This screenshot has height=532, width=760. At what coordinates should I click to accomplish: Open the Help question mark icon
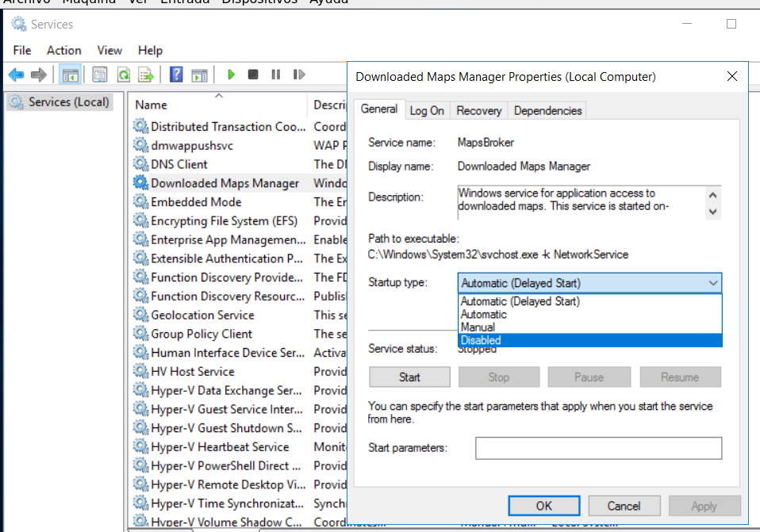pyautogui.click(x=176, y=75)
